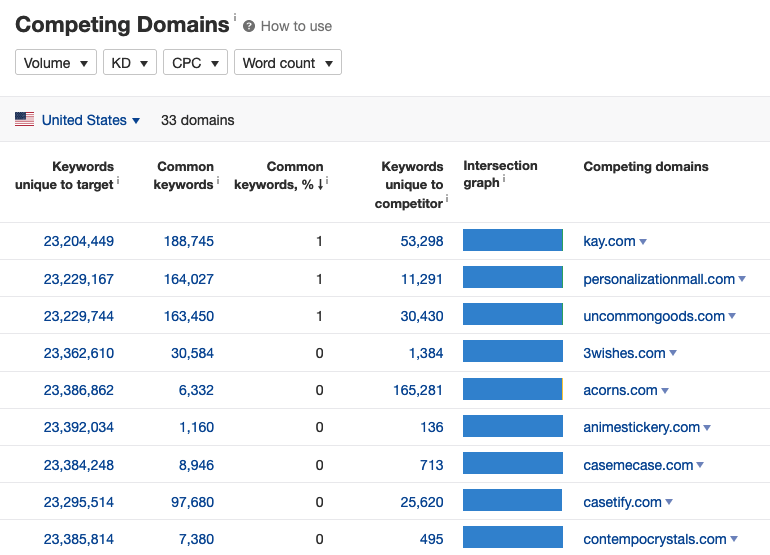Expand dropdown arrow next to casemecase.com
Image resolution: width=770 pixels, height=555 pixels.
(x=700, y=465)
